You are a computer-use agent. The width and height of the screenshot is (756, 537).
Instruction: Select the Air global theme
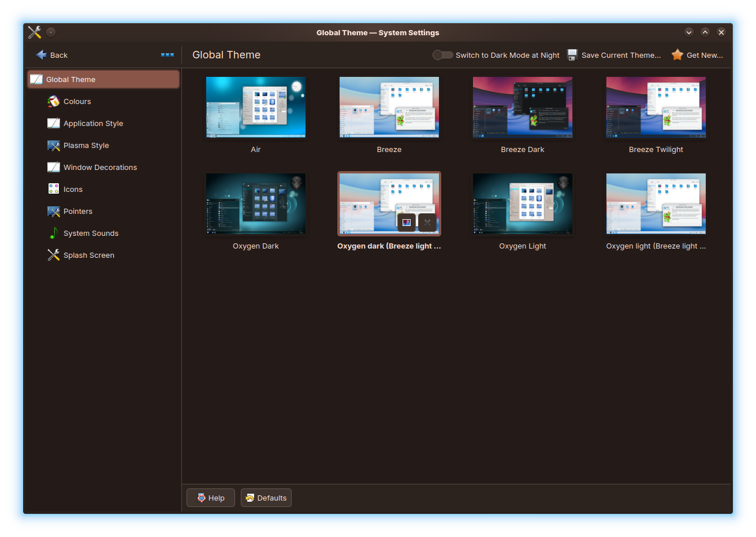pos(256,108)
